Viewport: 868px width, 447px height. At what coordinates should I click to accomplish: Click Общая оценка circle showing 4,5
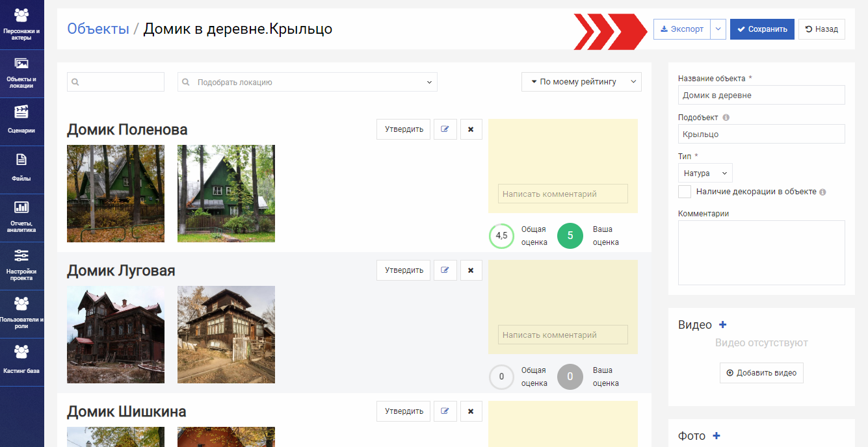pyautogui.click(x=501, y=236)
